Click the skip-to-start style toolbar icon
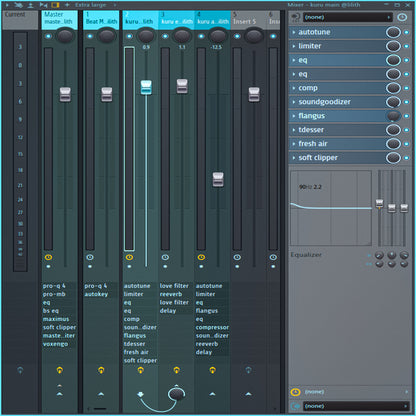 click(43, 5)
